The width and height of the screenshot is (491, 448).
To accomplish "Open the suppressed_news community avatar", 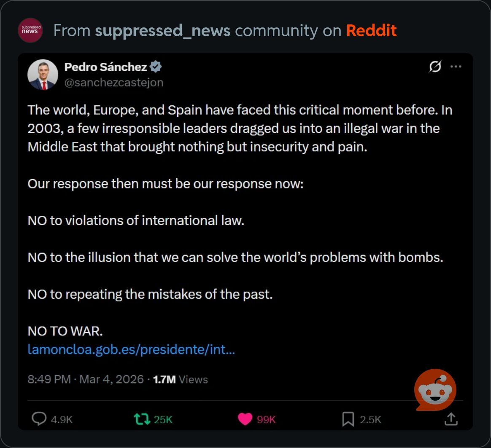I will 30,30.
